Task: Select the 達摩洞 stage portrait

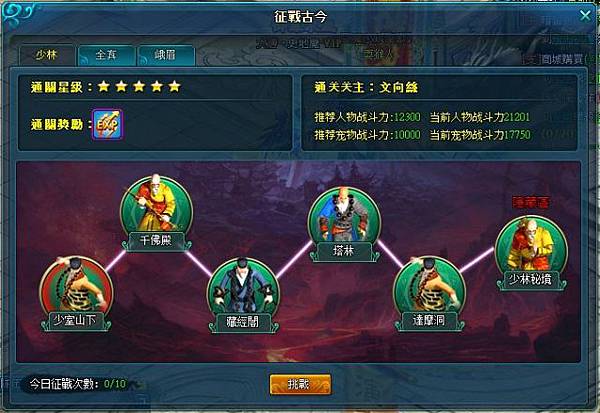Action: point(429,293)
